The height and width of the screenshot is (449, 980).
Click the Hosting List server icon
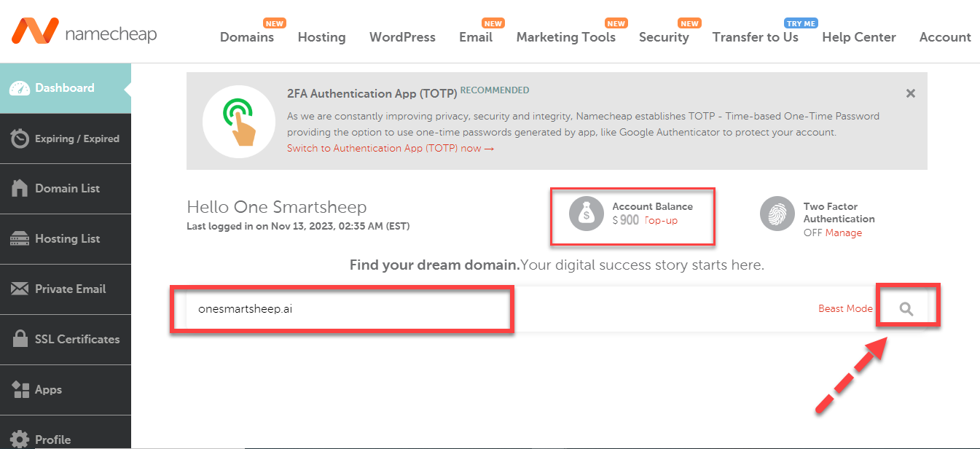[x=20, y=238]
